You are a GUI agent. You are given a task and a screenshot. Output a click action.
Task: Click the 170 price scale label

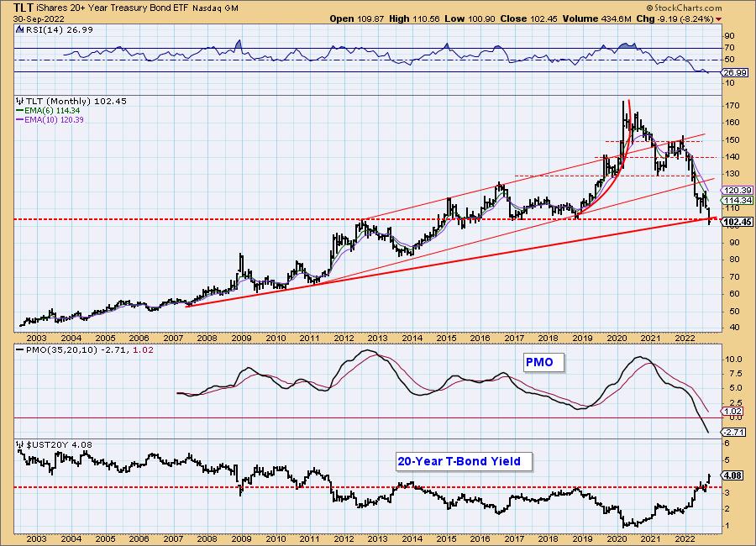pyautogui.click(x=732, y=106)
